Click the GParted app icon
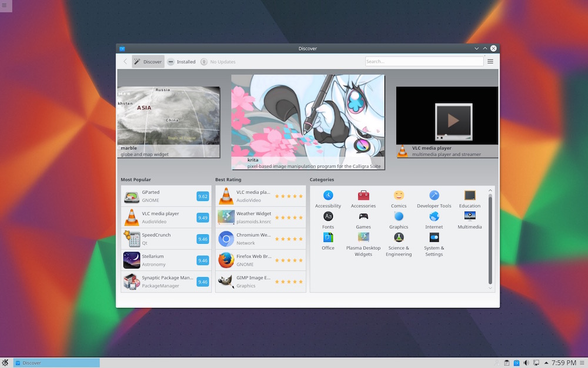The height and width of the screenshot is (368, 588). [132, 196]
